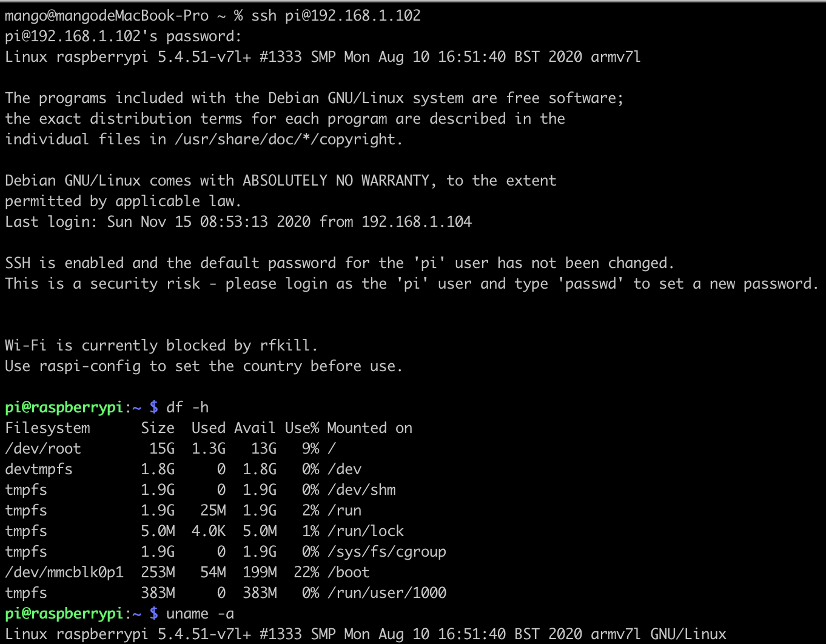Click the 'ssh pi@192.168.1.102' command text
Viewport: 826px width, 644px height.
[336, 16]
